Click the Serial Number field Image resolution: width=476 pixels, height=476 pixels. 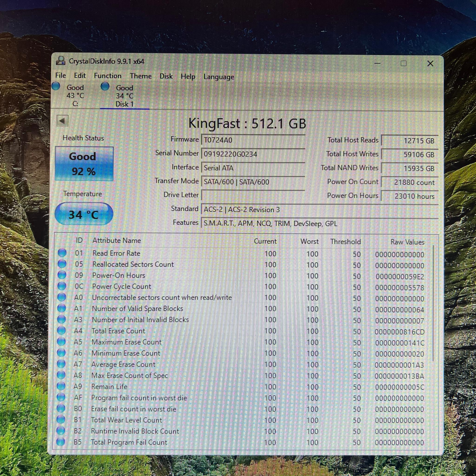pos(253,154)
